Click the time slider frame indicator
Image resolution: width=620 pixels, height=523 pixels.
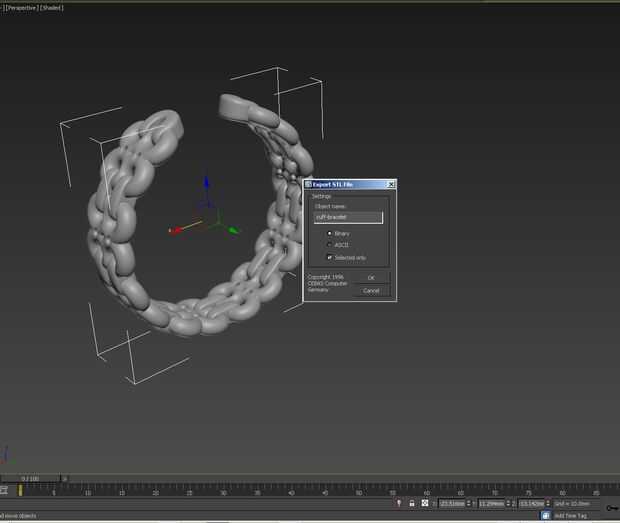click(x=30, y=479)
